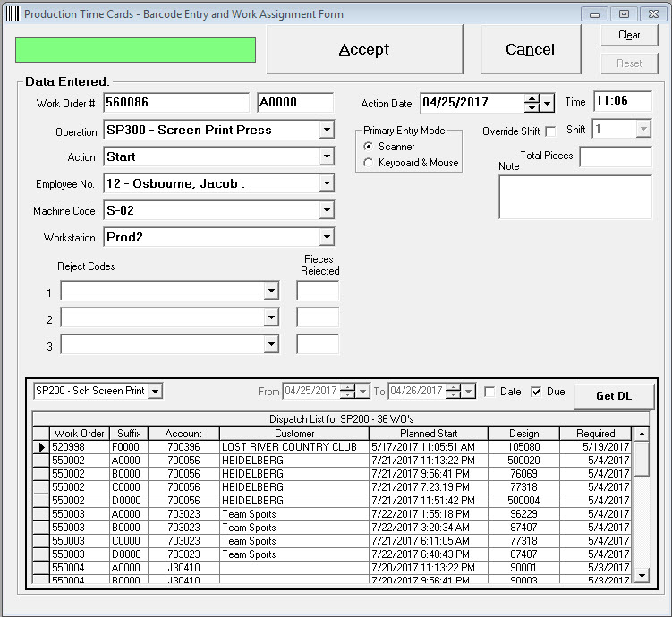The height and width of the screenshot is (617, 672).
Task: Click the Customer column header
Action: point(294,434)
